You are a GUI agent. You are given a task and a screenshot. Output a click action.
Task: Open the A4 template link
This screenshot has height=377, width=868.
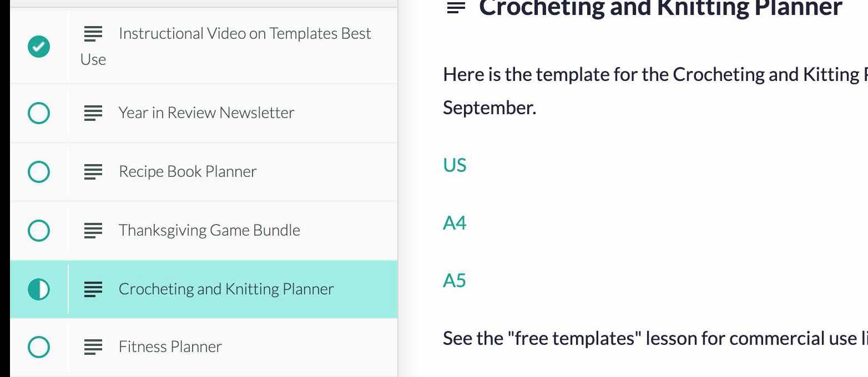tap(455, 223)
